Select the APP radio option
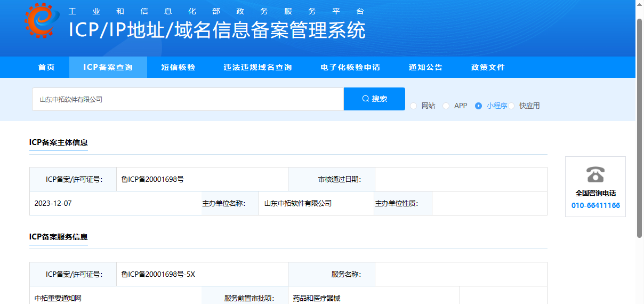 [x=446, y=106]
